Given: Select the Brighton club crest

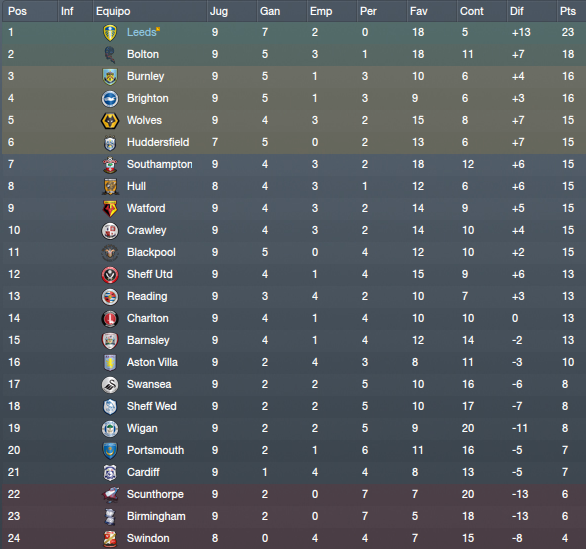Looking at the screenshot, I should 110,98.
